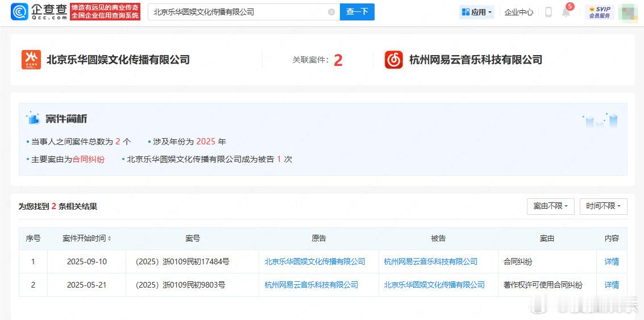Open defendant 北京乐华圆娱 link in row 2

[x=434, y=285]
